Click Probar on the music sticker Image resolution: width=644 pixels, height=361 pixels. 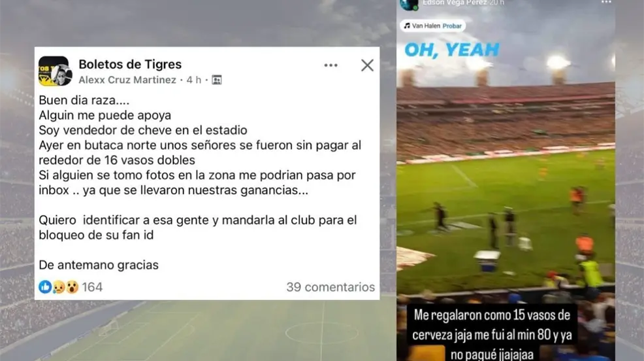[x=452, y=26]
